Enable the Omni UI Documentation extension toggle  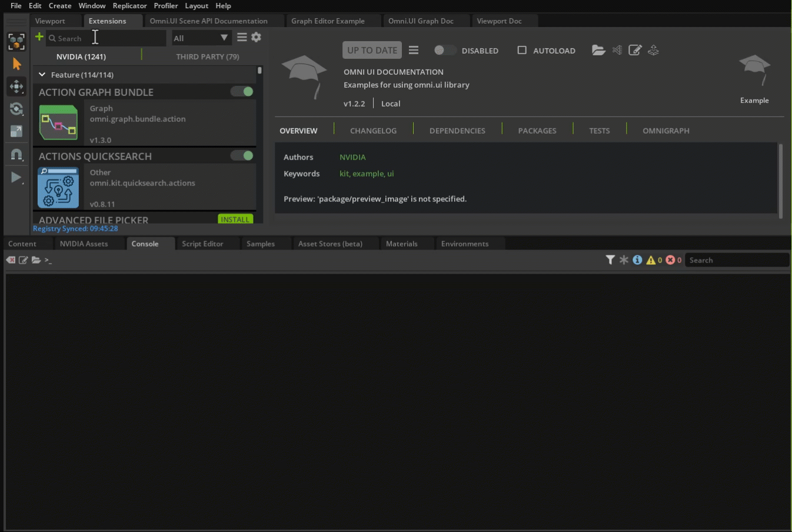pyautogui.click(x=445, y=50)
